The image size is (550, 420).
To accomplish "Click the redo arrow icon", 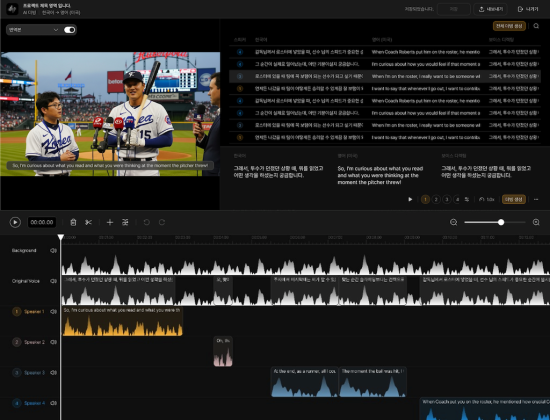I will coord(162,222).
